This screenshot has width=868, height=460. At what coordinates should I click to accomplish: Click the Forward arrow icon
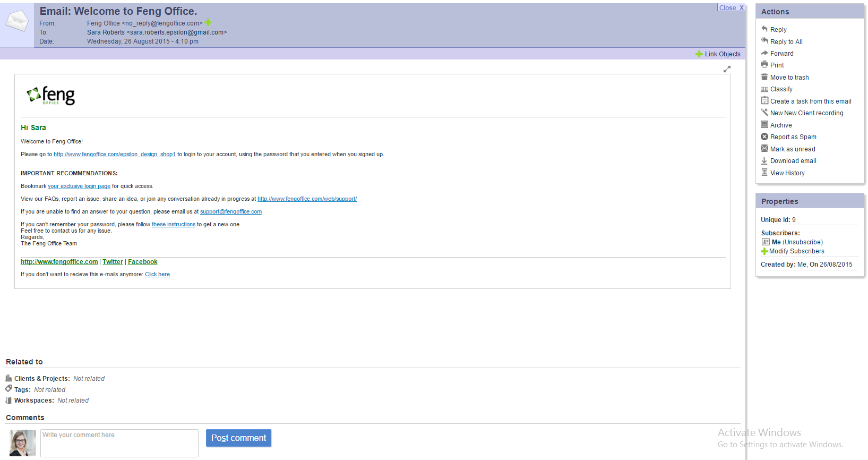764,53
